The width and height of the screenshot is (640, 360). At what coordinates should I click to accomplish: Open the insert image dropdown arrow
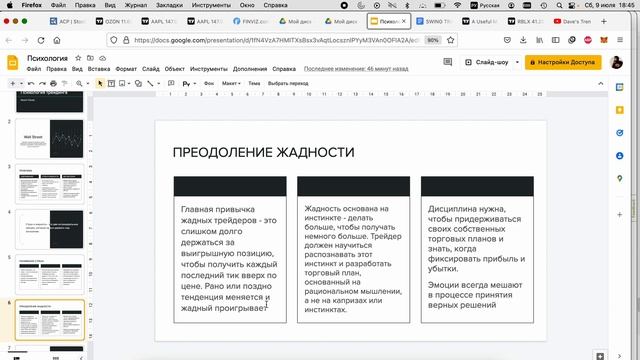pos(129,83)
